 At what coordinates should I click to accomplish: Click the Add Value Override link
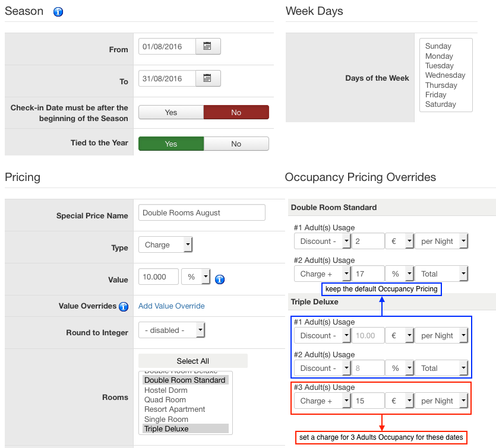pos(172,306)
